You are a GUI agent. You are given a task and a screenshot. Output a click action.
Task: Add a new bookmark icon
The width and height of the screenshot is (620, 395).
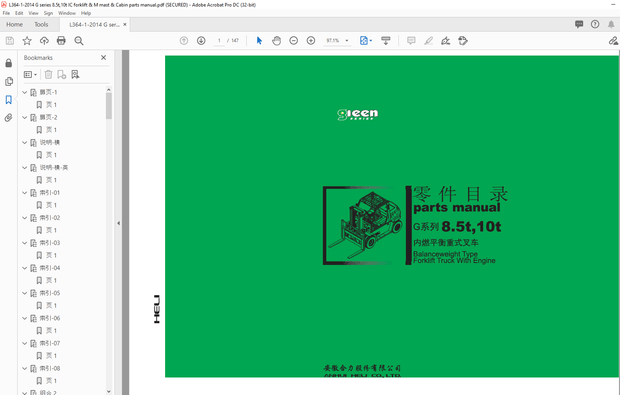[62, 74]
